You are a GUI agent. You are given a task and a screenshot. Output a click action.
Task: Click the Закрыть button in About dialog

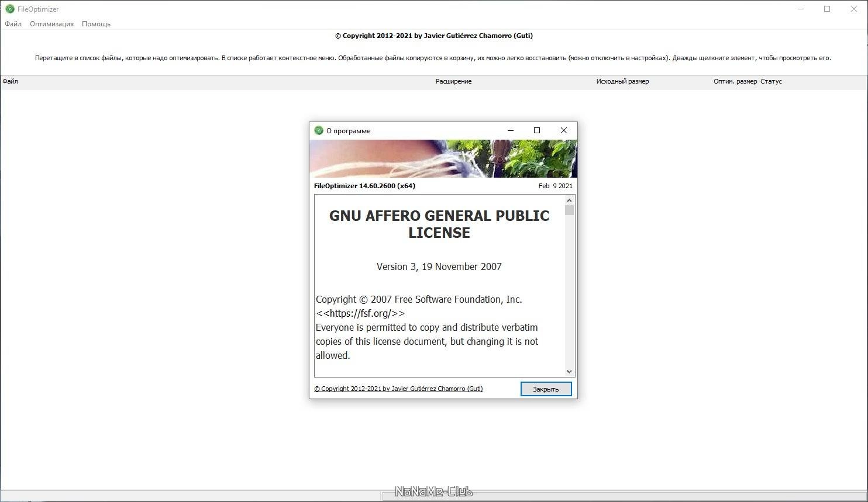(546, 389)
